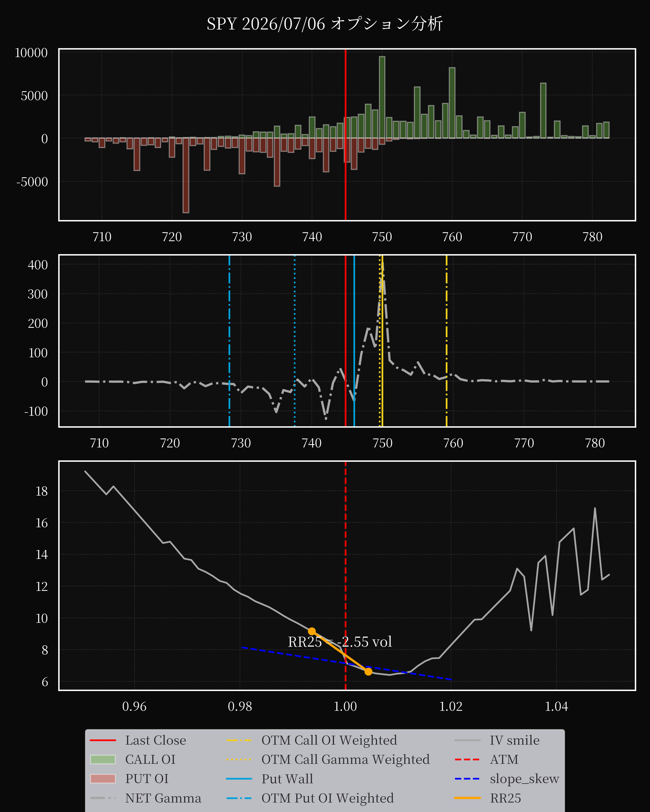650x812 pixels.
Task: Click the tall call OI bar near 773
Action: 543,111
